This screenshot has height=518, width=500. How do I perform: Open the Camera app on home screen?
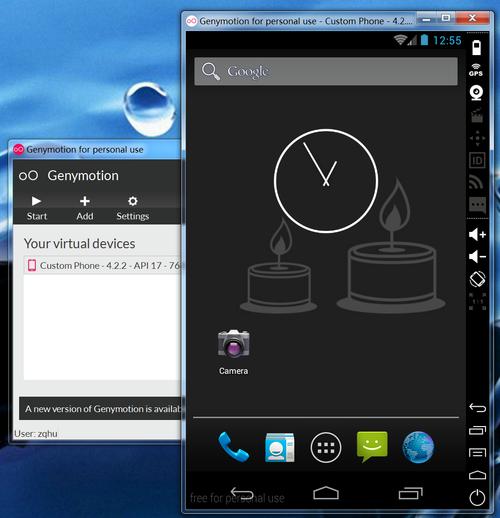pos(233,352)
